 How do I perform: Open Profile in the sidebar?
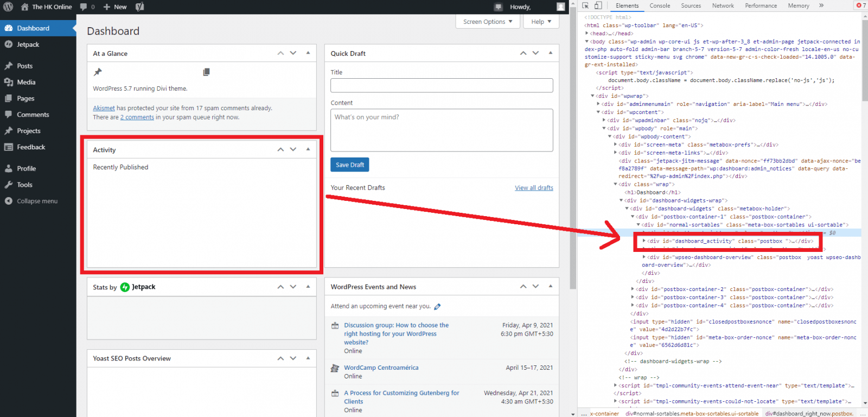(x=38, y=168)
